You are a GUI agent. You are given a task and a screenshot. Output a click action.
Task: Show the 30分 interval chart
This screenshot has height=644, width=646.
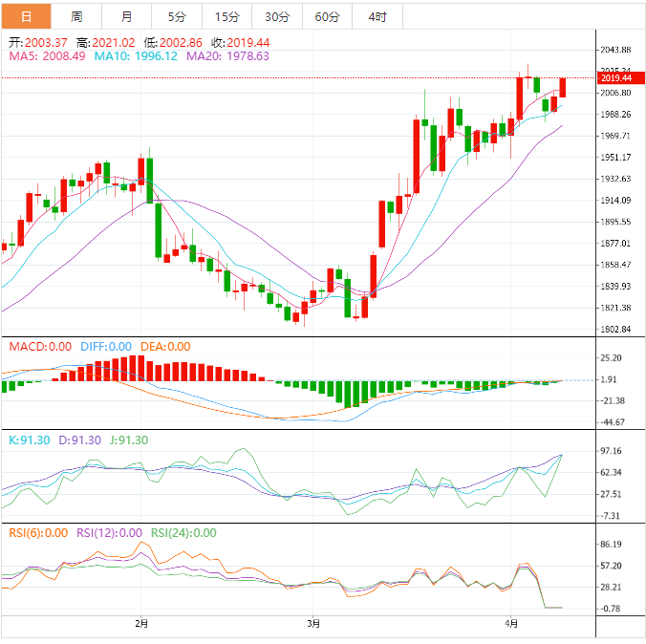[277, 16]
